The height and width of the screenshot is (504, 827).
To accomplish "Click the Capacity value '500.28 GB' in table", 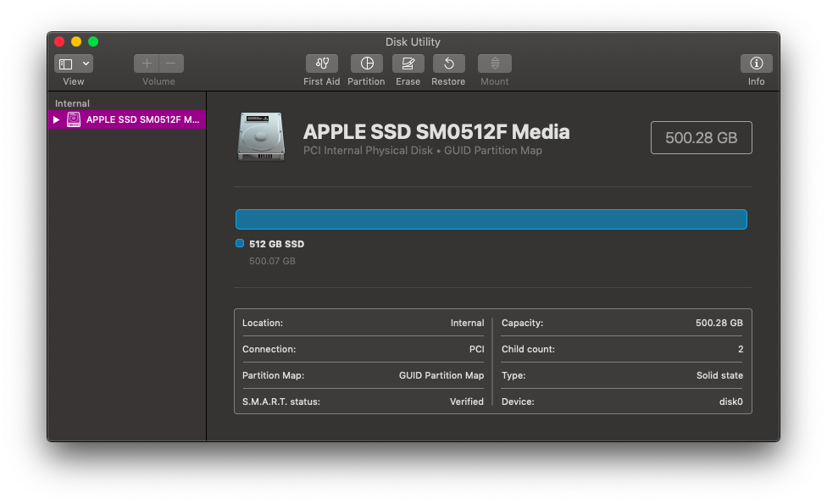I will (x=719, y=323).
